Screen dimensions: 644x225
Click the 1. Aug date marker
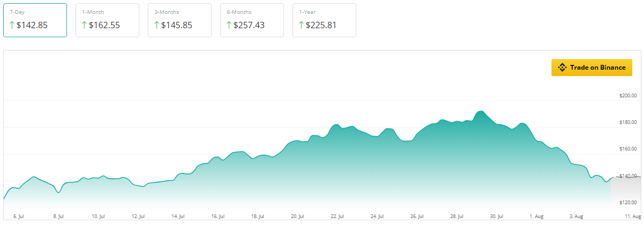pyautogui.click(x=536, y=216)
